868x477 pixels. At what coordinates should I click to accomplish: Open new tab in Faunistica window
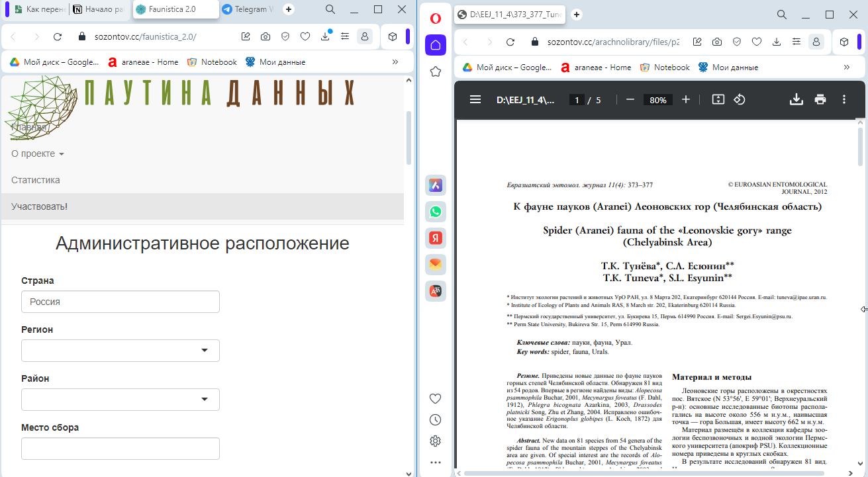pyautogui.click(x=289, y=9)
